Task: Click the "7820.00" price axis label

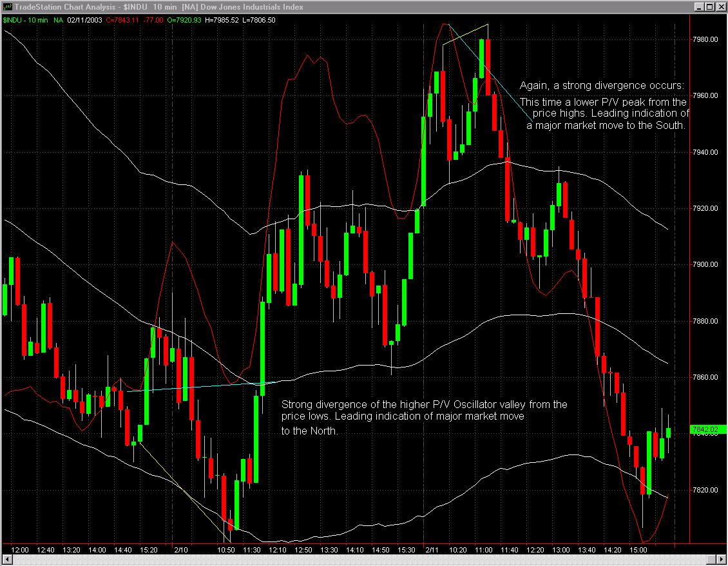Action: (705, 491)
